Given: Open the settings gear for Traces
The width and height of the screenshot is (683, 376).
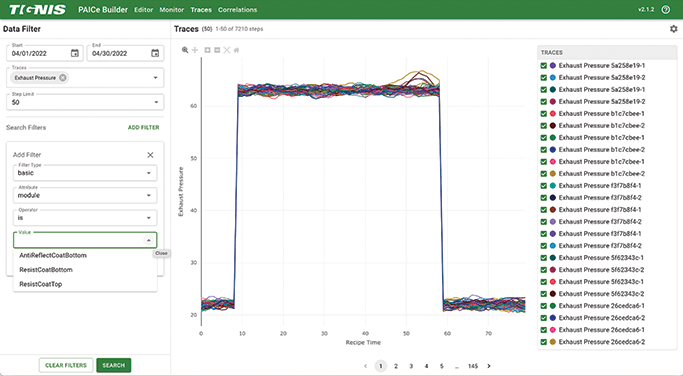Looking at the screenshot, I should tap(673, 29).
